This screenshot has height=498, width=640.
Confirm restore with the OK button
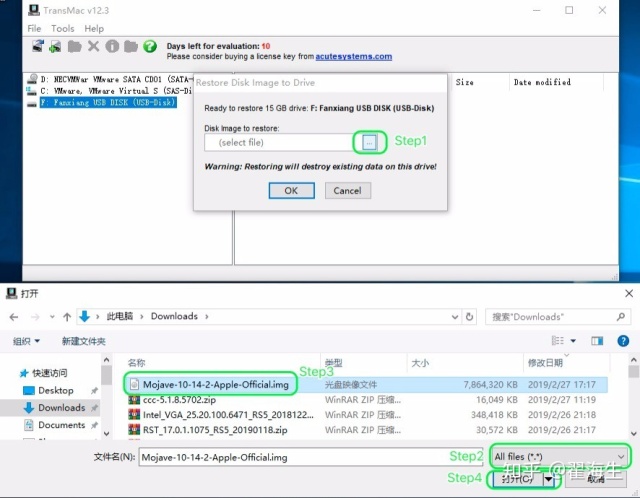[291, 191]
